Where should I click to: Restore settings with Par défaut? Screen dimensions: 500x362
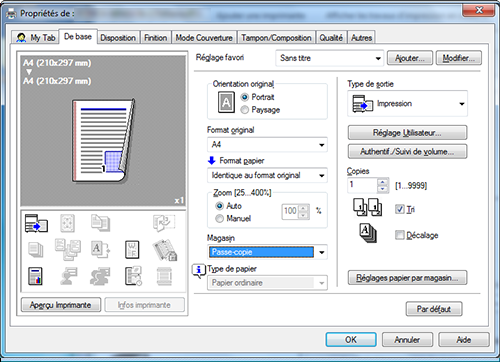click(434, 309)
